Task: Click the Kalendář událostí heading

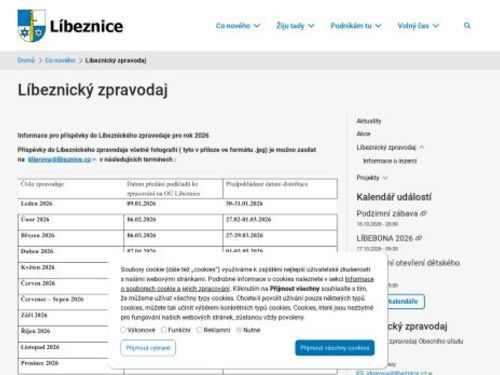Action: coord(394,197)
